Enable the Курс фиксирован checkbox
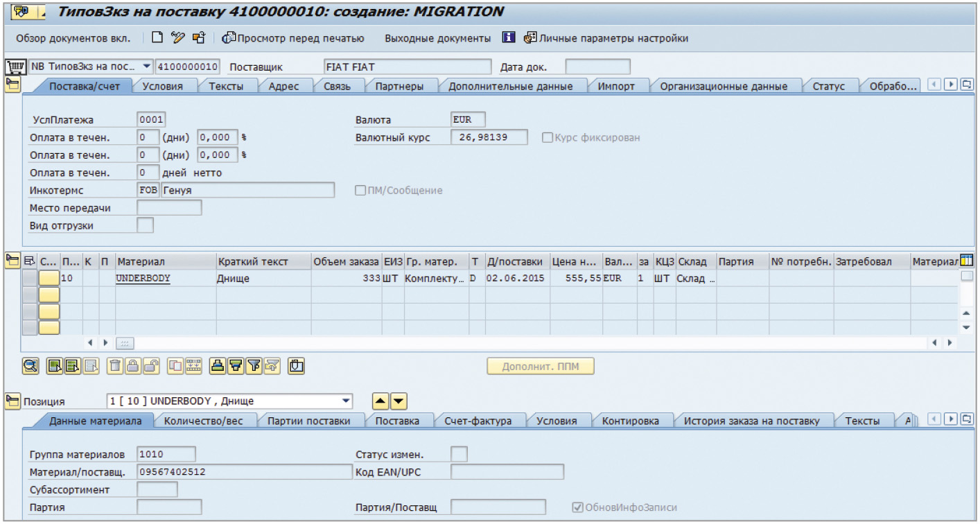 [548, 137]
